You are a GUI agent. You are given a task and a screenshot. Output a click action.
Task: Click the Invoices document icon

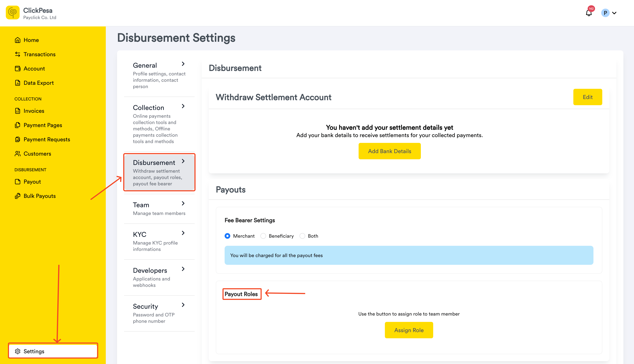pyautogui.click(x=17, y=111)
